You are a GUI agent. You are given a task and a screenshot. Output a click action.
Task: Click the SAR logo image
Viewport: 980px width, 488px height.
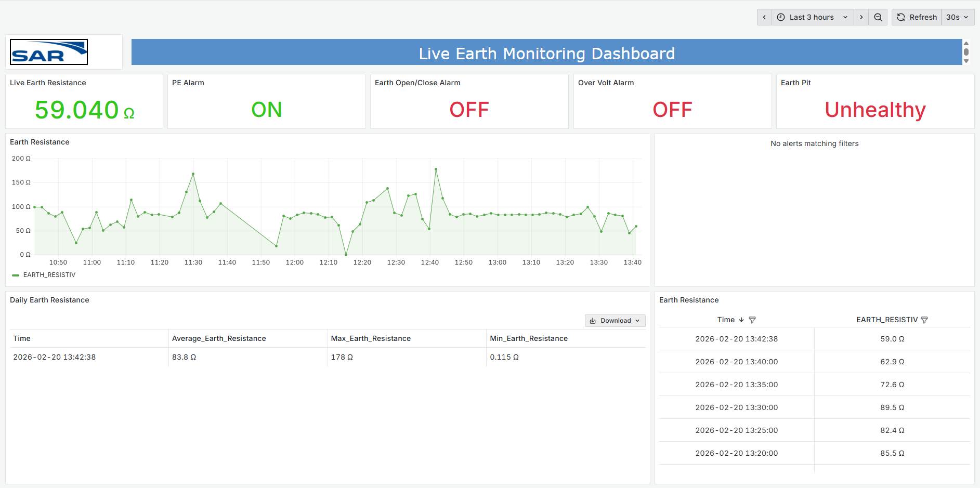(49, 52)
